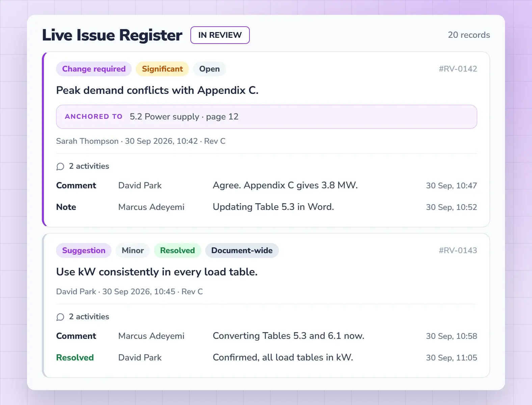532x405 pixels.
Task: Click the "Resolved" activity label in the 11:05 row
Action: click(75, 358)
